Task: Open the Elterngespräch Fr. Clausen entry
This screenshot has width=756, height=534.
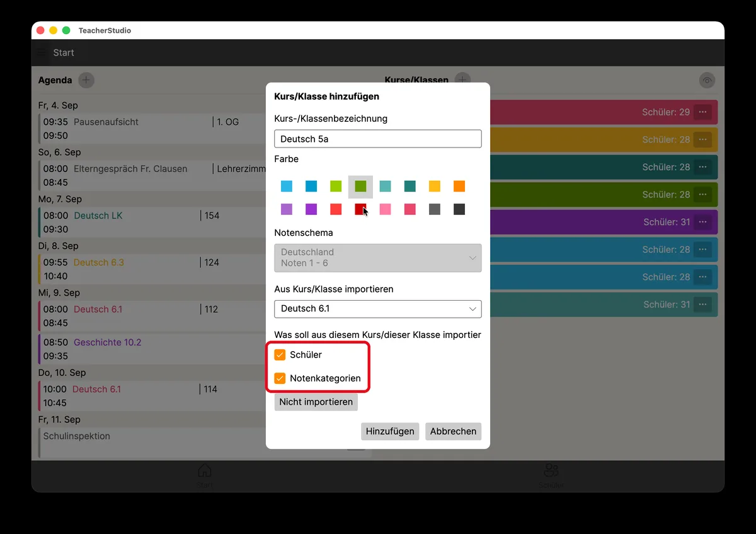Action: (x=152, y=175)
